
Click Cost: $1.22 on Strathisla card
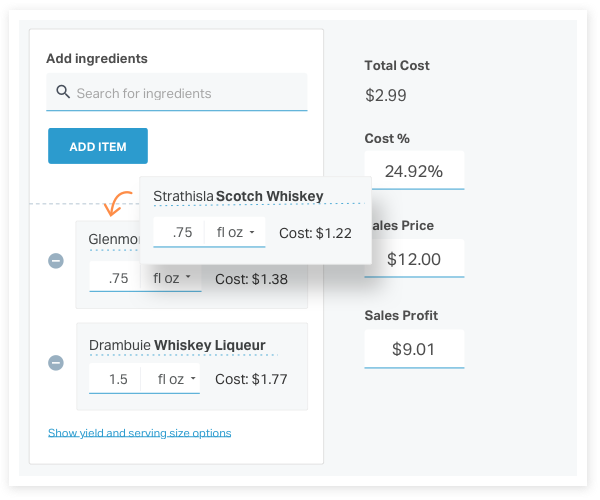pyautogui.click(x=315, y=233)
